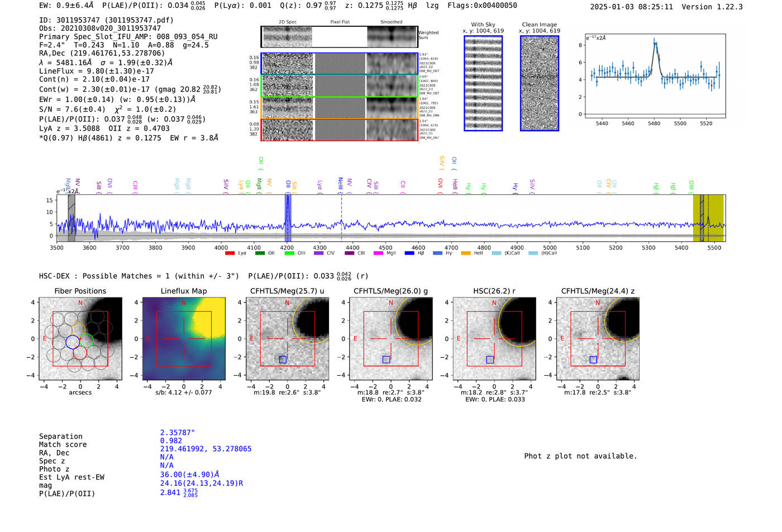Open the Fiber Positions cutout image
Image resolution: width=782 pixels, height=532 pixels.
click(x=80, y=339)
